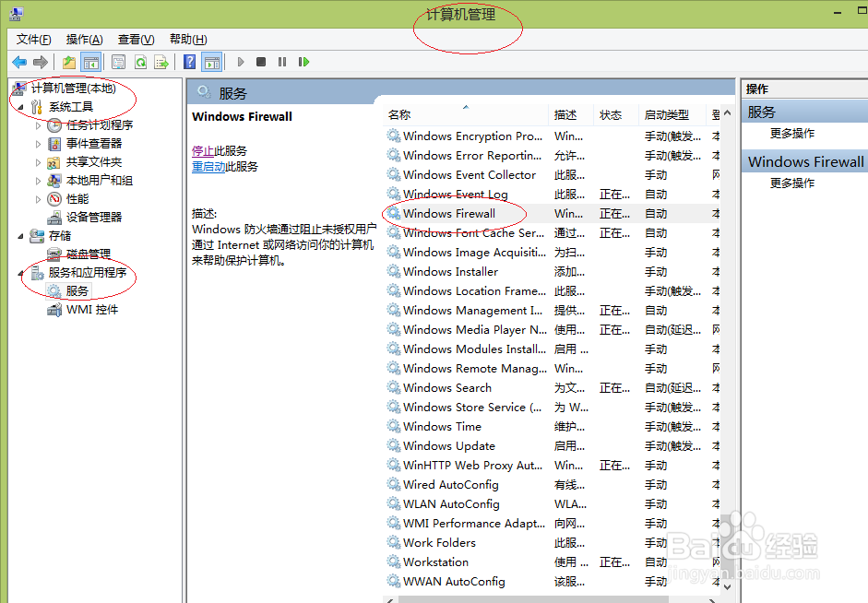Click 更多操作 under 服务 actions
Viewport: 868px width, 603px height.
point(792,134)
